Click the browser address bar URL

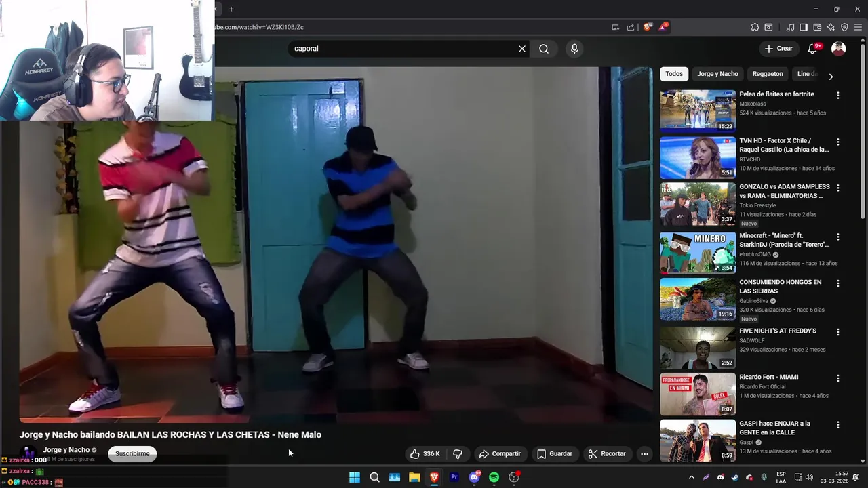(260, 27)
